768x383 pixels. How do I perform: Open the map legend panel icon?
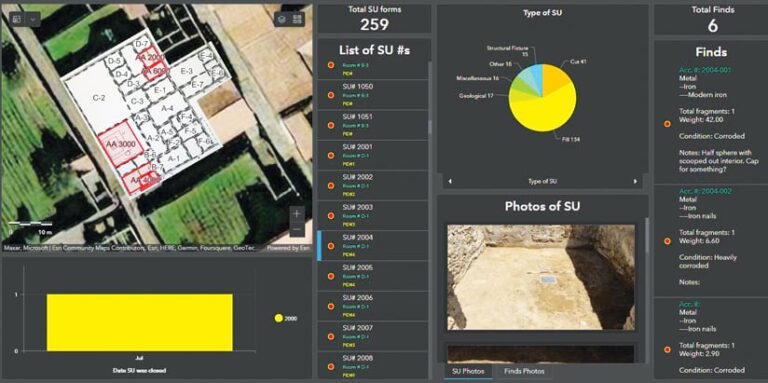pos(17,19)
